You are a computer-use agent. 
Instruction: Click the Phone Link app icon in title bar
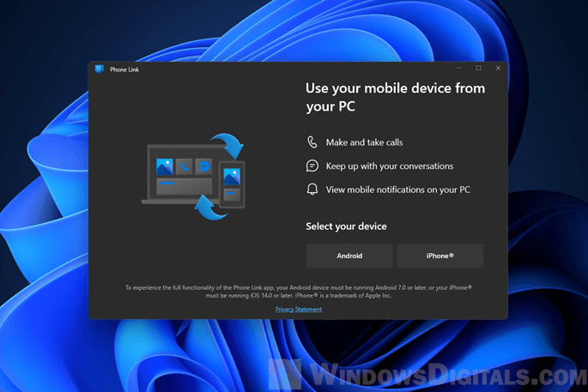(99, 69)
